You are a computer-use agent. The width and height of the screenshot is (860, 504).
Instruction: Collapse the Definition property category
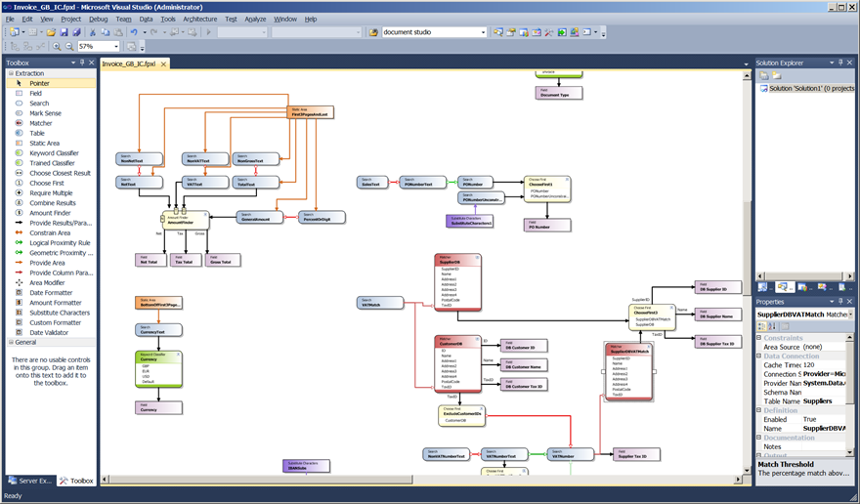759,410
